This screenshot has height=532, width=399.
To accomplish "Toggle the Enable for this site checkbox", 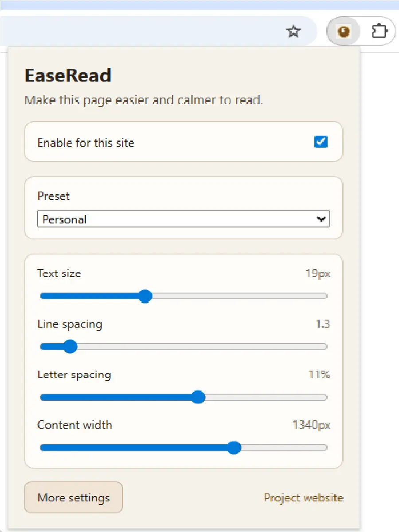I will 321,142.
